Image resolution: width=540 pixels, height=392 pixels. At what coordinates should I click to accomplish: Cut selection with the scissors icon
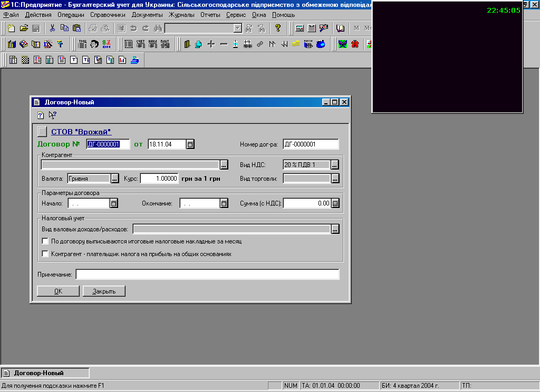[x=52, y=28]
